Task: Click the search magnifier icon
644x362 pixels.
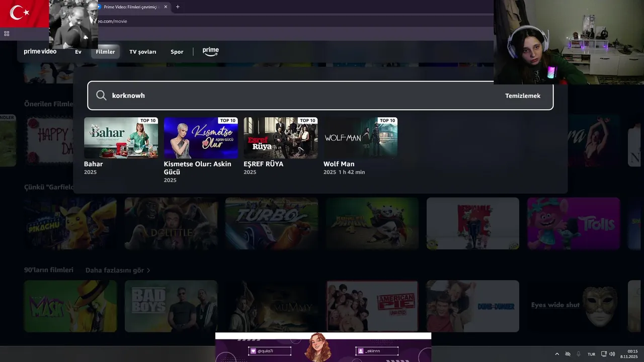Action: pos(101,96)
